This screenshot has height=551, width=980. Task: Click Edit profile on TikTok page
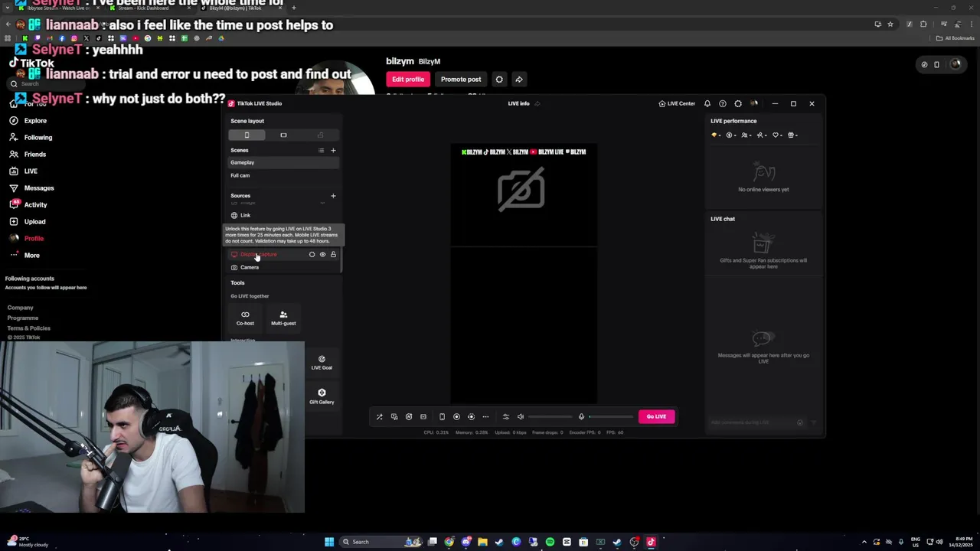408,80
